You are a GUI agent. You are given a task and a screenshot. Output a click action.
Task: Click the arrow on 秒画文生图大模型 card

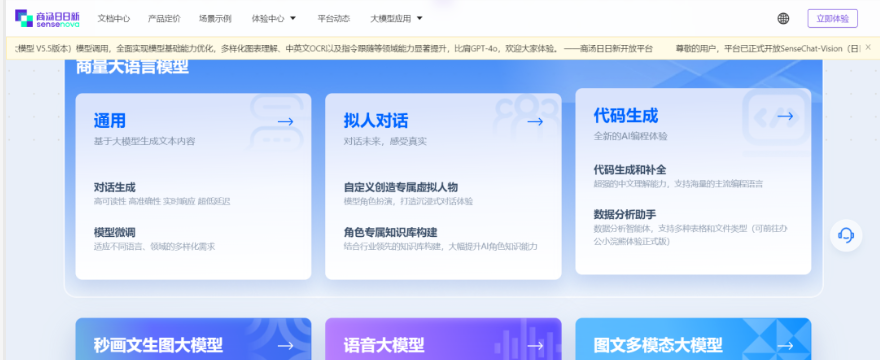click(286, 345)
